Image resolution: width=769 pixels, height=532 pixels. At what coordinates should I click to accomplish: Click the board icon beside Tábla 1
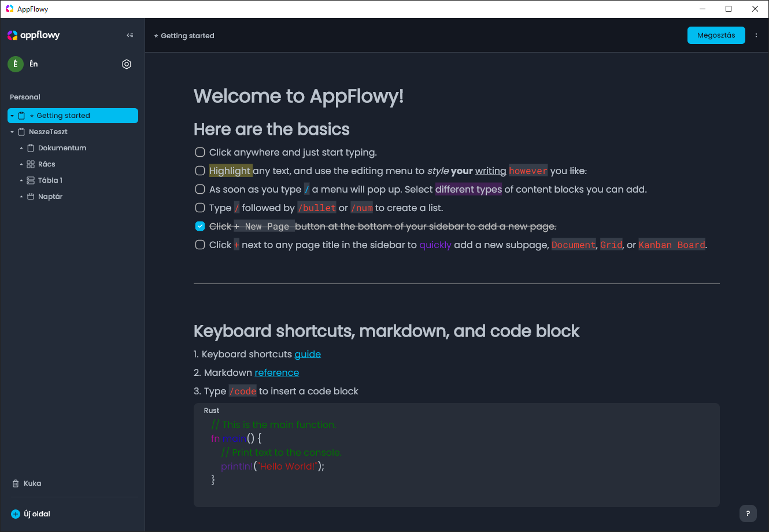pos(31,180)
